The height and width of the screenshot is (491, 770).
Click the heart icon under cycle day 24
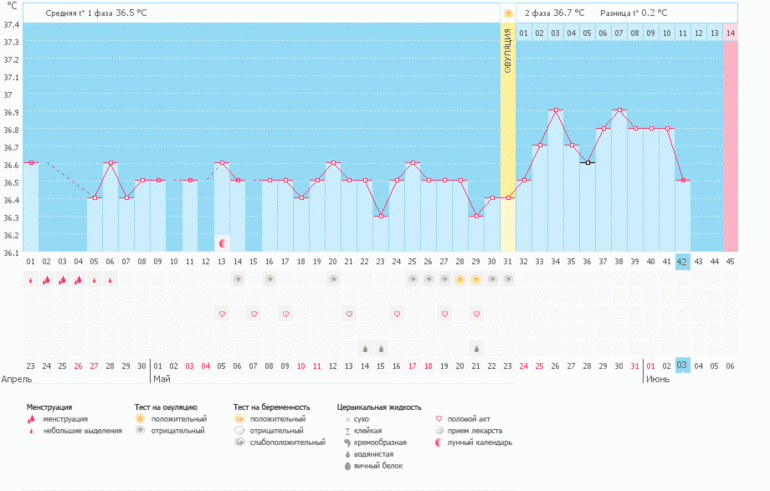[x=397, y=314]
